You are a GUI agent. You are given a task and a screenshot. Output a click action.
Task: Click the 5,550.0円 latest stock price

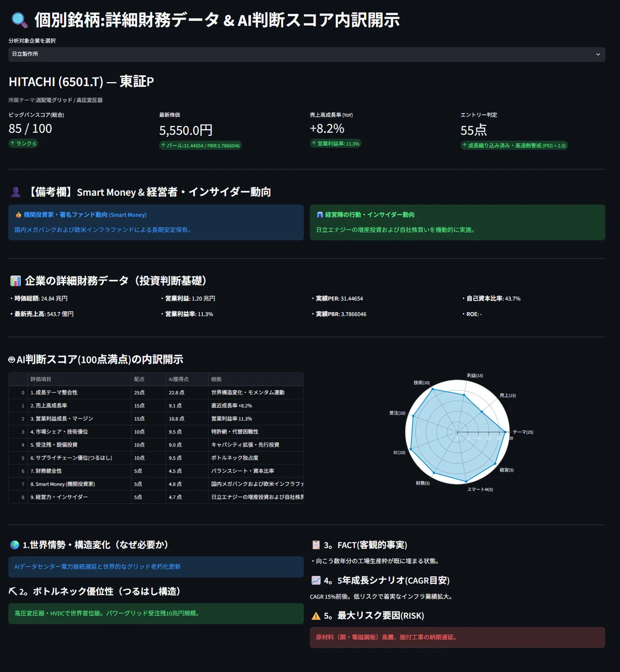tap(186, 131)
